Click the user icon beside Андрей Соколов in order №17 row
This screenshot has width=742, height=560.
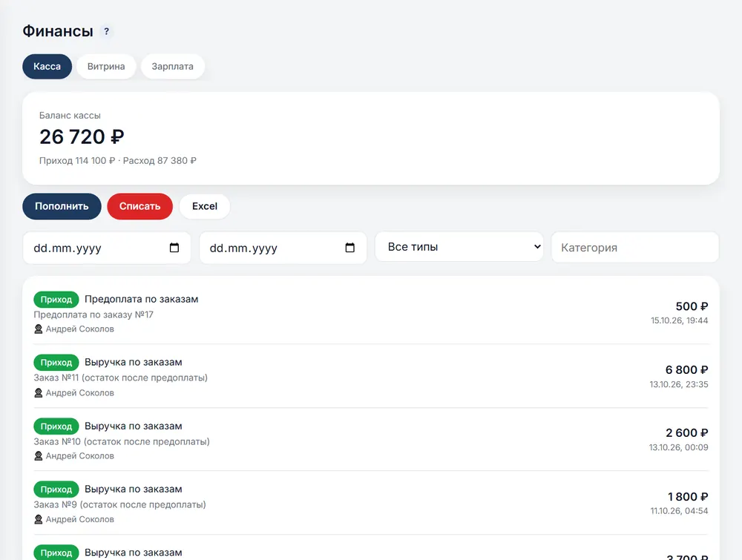(x=39, y=329)
